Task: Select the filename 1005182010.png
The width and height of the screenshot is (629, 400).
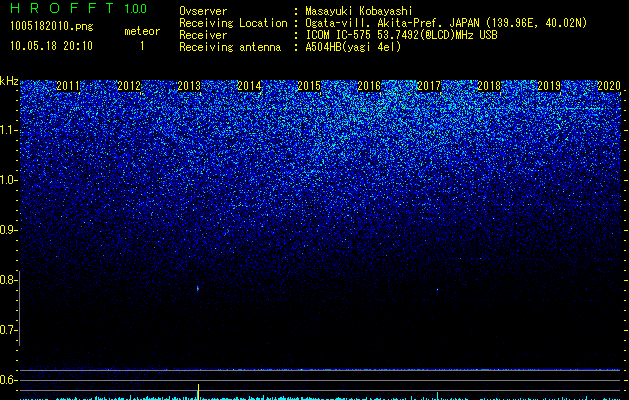Action: pos(51,27)
